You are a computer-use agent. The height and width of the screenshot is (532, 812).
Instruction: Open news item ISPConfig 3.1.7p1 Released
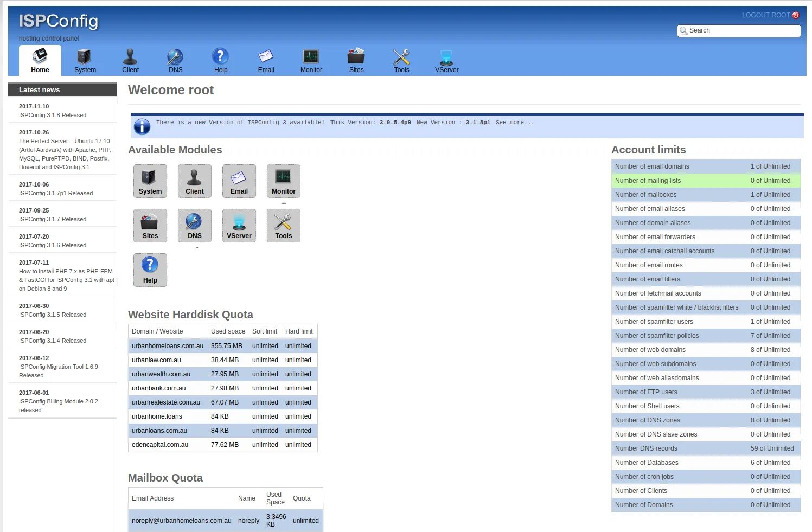[x=56, y=193]
